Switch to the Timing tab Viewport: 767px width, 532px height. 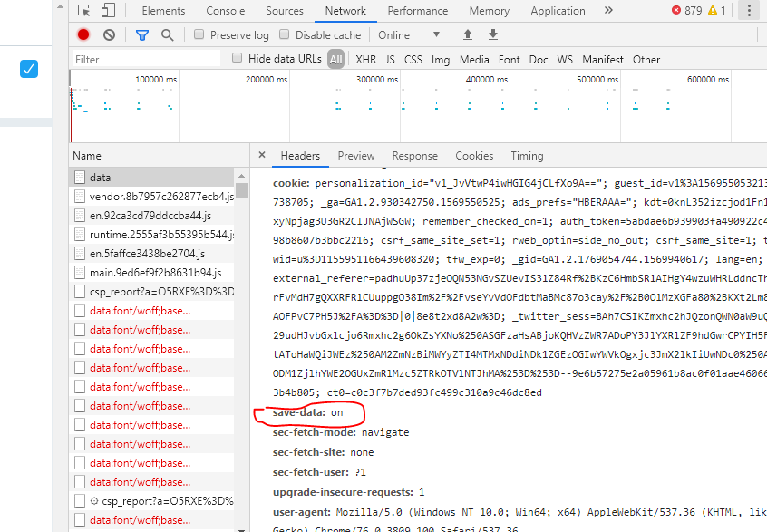click(x=527, y=155)
